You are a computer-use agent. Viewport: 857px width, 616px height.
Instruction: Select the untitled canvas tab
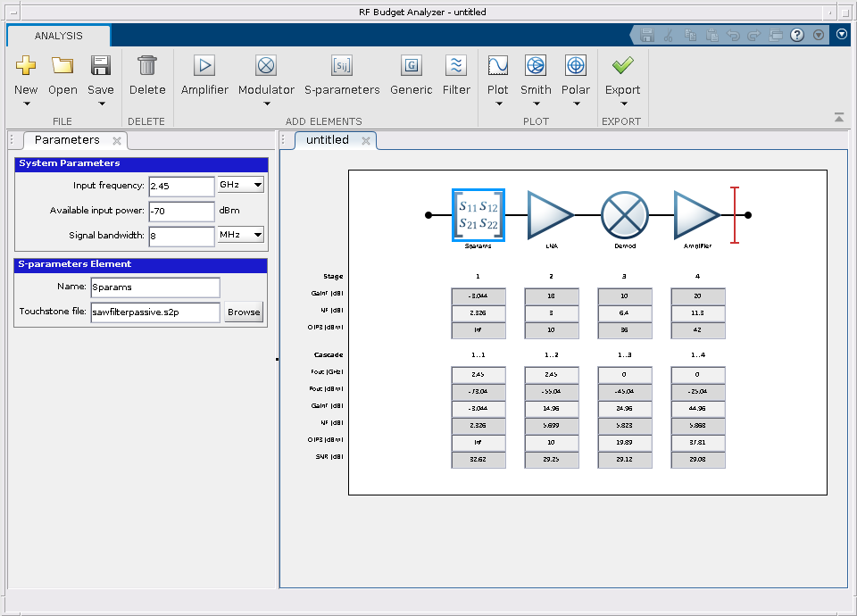click(x=328, y=140)
